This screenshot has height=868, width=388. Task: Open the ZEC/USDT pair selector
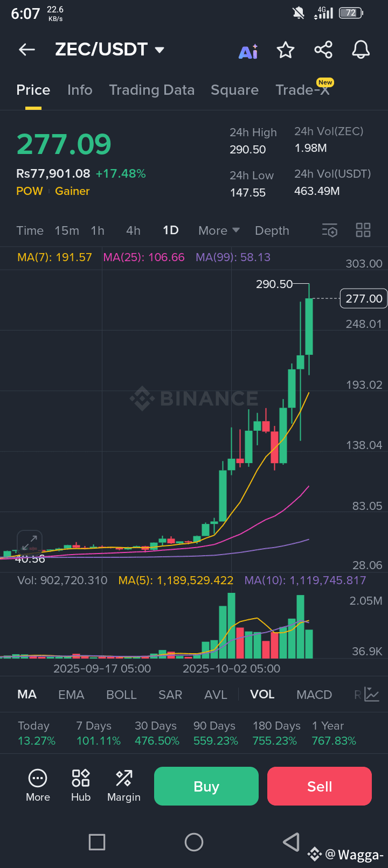click(x=109, y=50)
